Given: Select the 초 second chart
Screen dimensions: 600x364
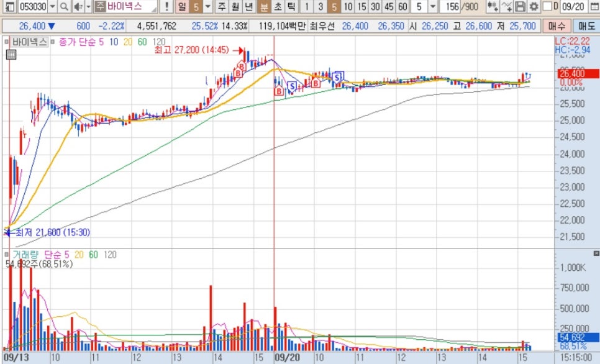Looking at the screenshot, I should [278, 6].
